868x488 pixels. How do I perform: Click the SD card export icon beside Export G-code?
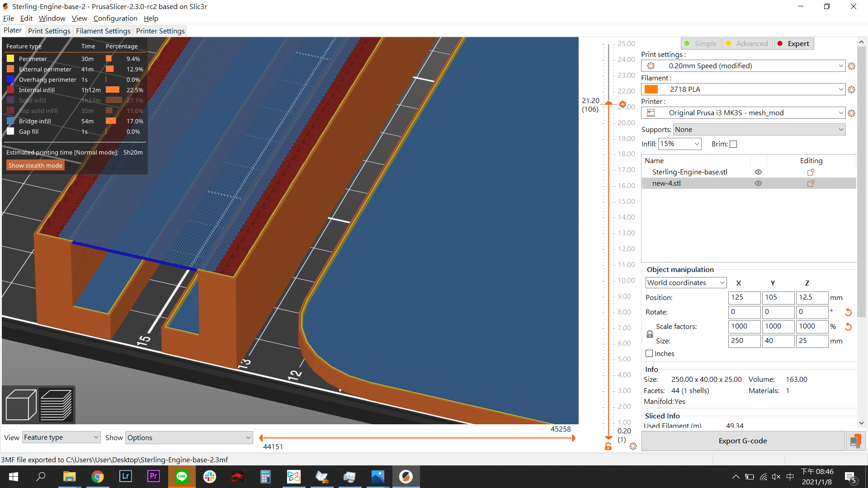855,441
